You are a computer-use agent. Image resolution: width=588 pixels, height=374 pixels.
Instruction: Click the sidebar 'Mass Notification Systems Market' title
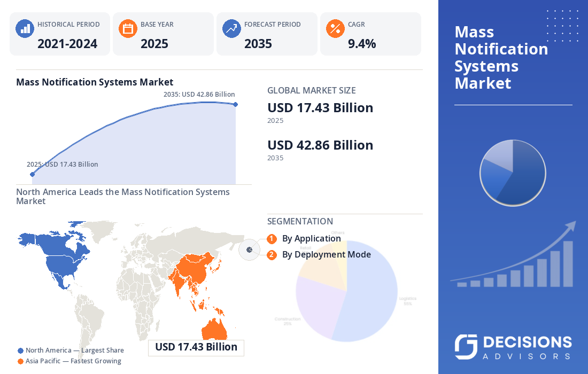point(501,57)
